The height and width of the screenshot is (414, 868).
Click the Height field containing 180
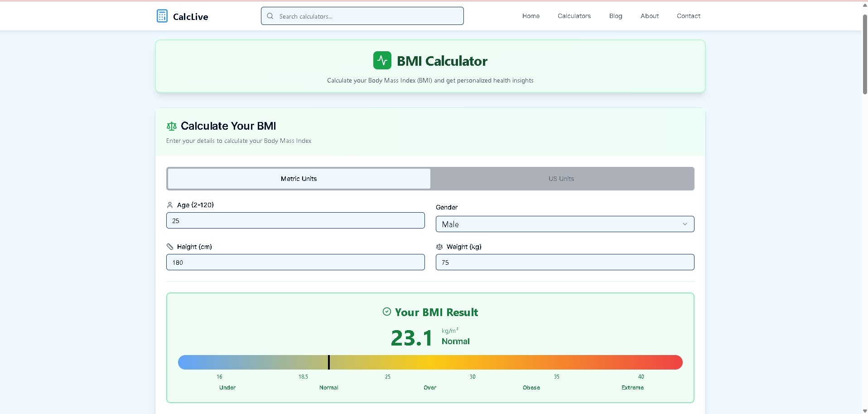click(x=295, y=262)
